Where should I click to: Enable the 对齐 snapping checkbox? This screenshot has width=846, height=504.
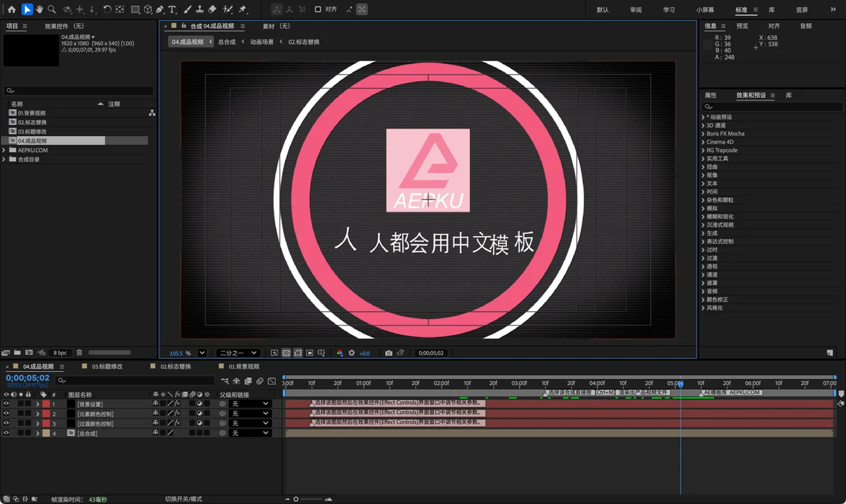point(318,9)
